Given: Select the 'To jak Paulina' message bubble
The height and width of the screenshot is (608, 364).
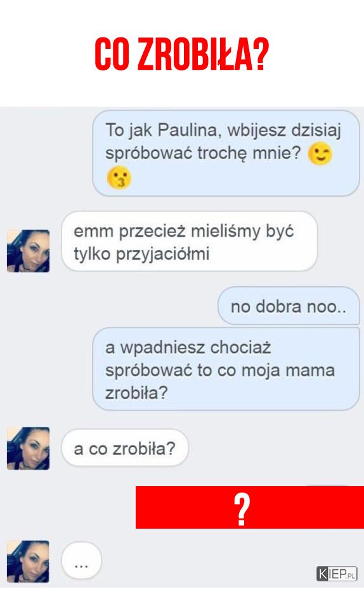Looking at the screenshot, I should click(226, 153).
